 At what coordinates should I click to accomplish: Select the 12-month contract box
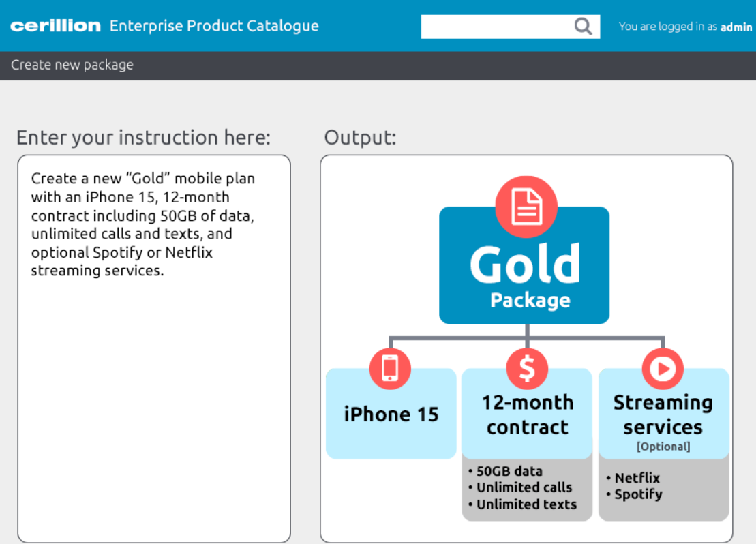[x=527, y=416]
